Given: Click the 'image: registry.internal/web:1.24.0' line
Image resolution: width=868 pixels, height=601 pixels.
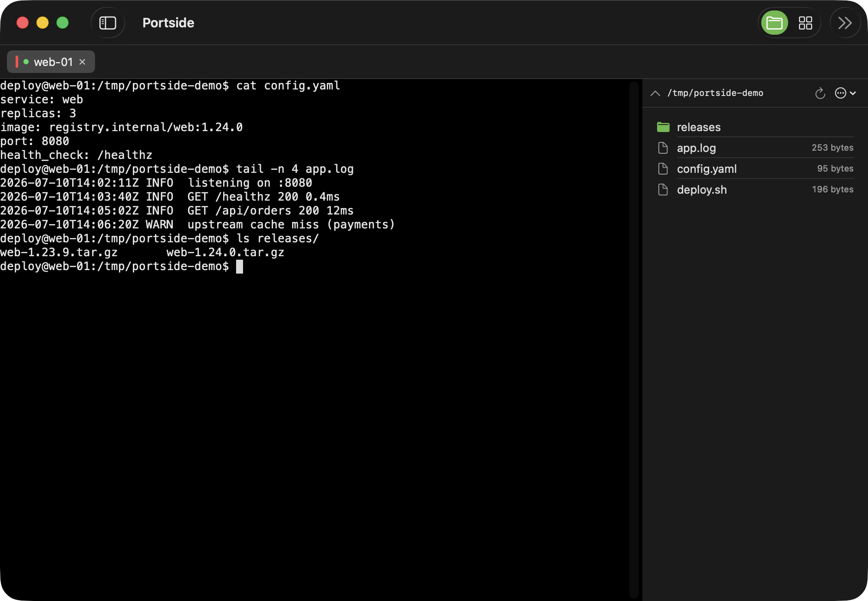Looking at the screenshot, I should [122, 127].
